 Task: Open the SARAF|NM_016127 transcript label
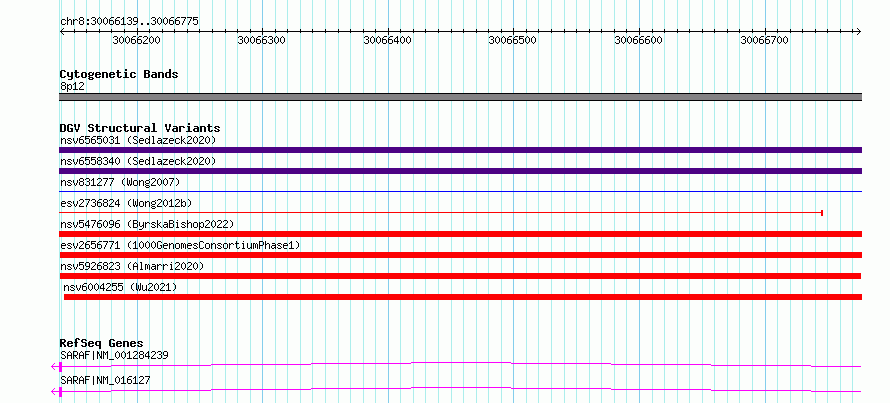tap(105, 380)
